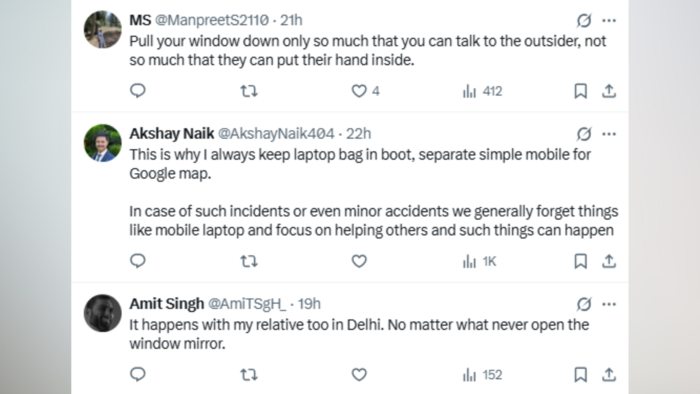Open more options on Amit Singh's tweet
700x394 pixels.
[609, 304]
